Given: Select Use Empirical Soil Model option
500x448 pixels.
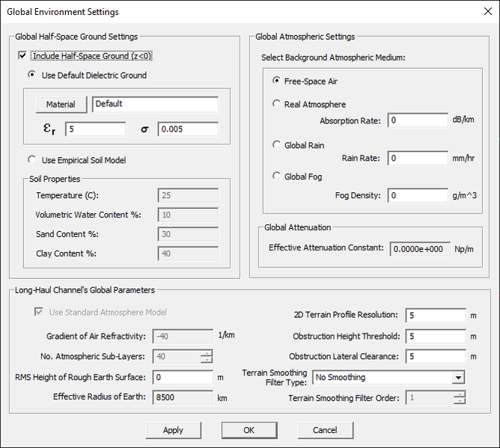Looking at the screenshot, I should pos(32,160).
